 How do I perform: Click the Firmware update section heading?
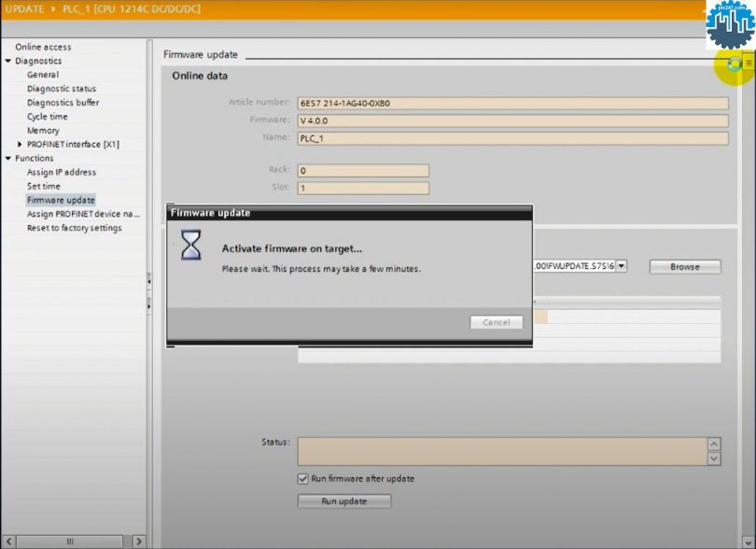point(200,54)
